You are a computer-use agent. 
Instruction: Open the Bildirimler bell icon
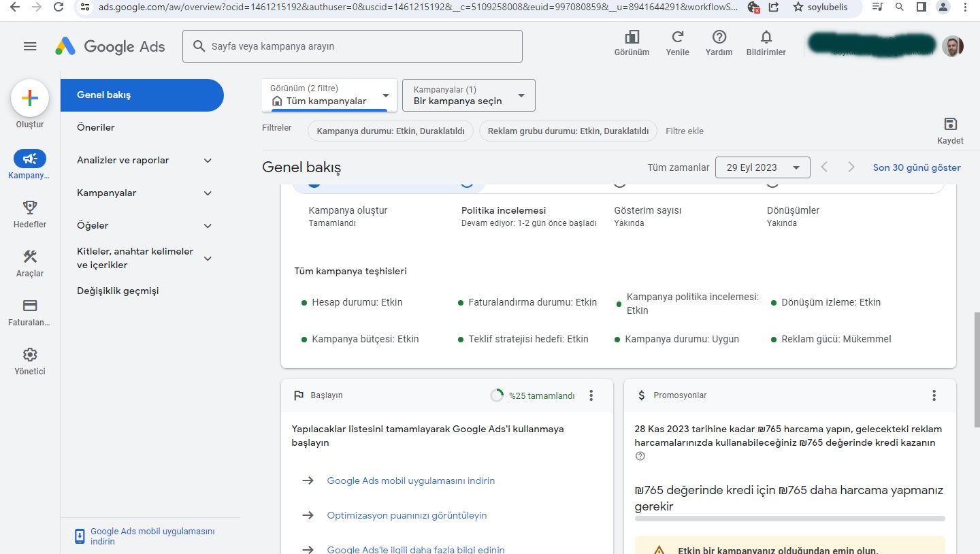pos(766,37)
